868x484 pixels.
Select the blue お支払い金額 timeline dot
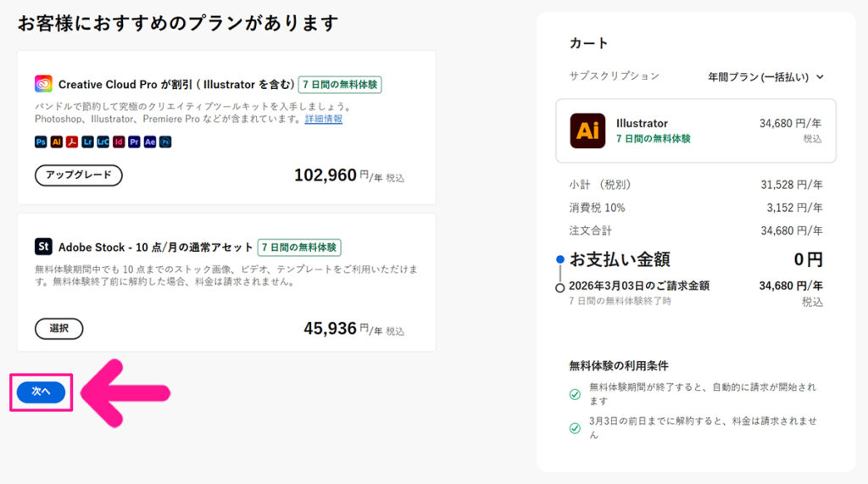[560, 259]
